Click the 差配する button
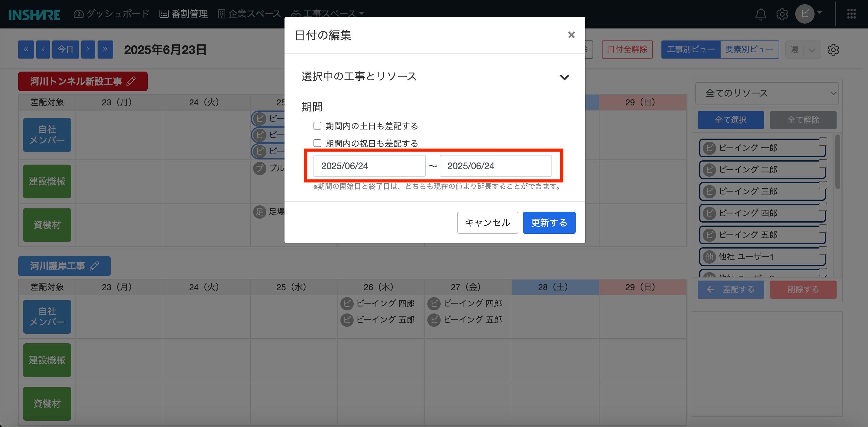Screen dimensions: 868x427 (731, 290)
